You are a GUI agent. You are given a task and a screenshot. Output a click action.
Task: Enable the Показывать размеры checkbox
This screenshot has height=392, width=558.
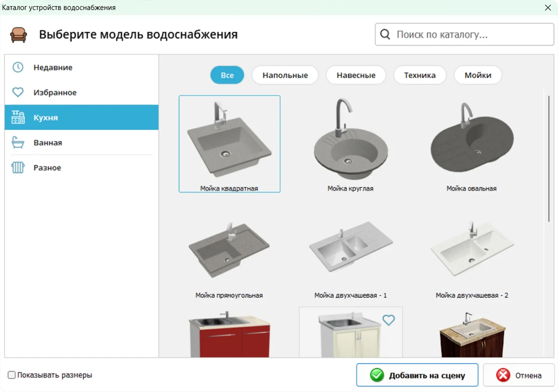tap(12, 375)
